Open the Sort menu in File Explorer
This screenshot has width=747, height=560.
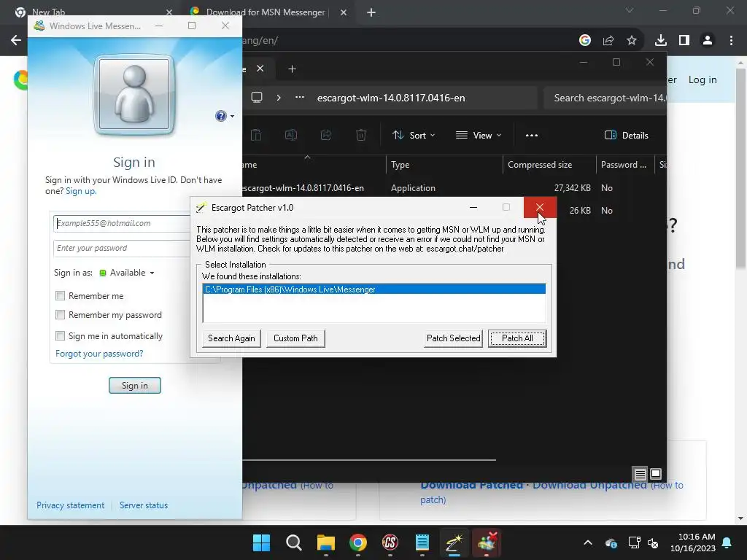[x=414, y=135]
